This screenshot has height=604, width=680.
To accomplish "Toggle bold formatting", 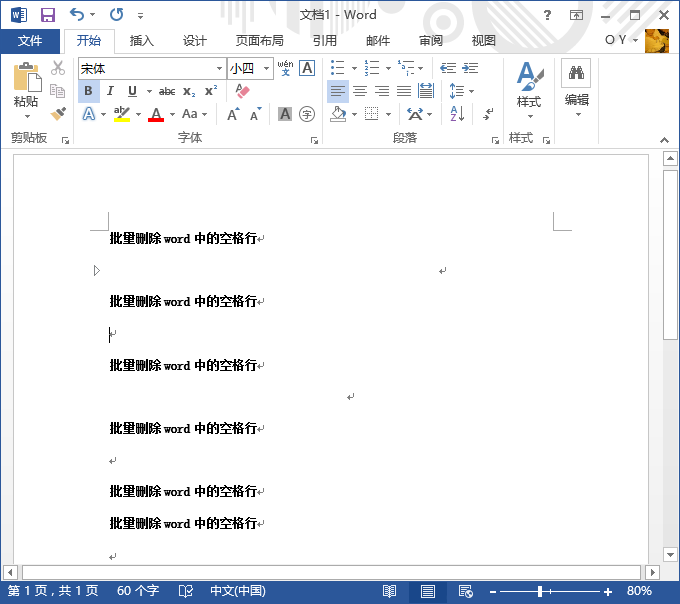I will point(88,91).
